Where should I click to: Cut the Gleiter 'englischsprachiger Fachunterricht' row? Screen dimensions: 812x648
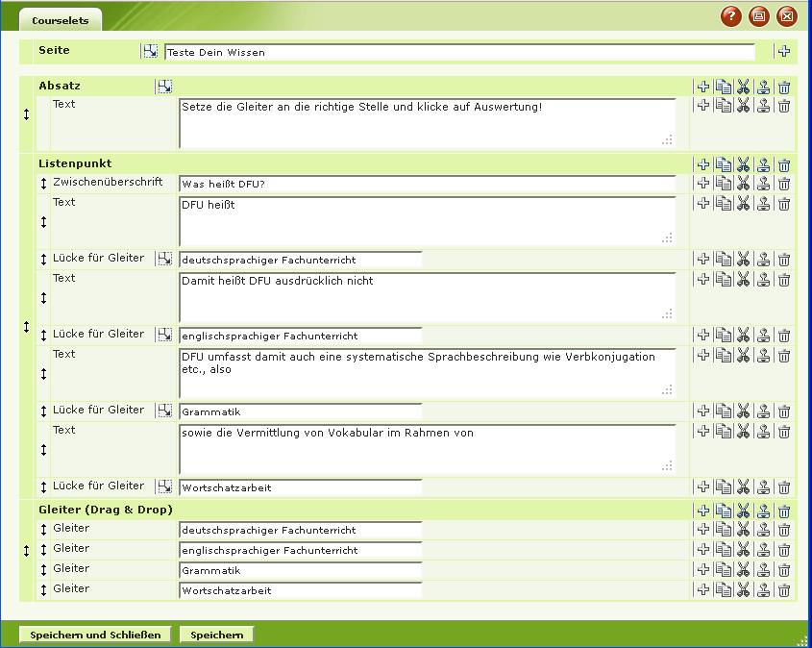743,550
